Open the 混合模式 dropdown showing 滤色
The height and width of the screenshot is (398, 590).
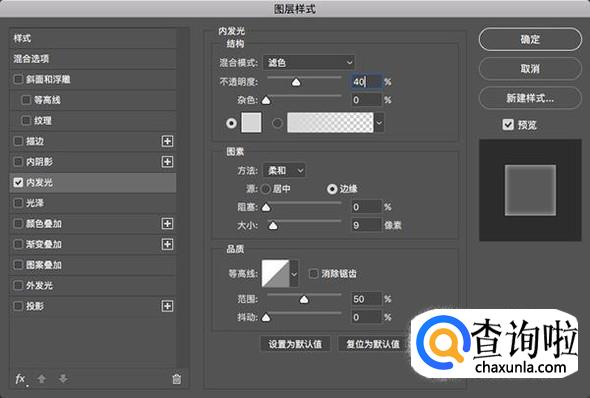(309, 62)
